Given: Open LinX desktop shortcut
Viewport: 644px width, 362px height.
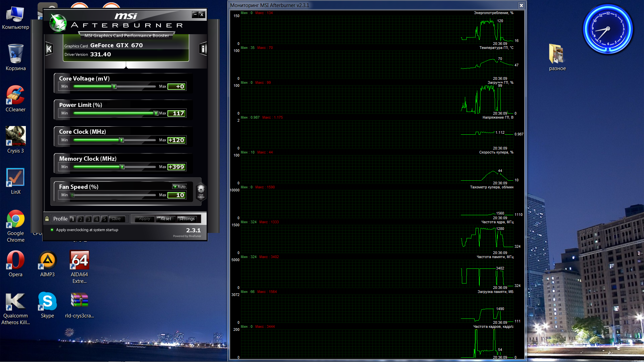Looking at the screenshot, I should [15, 177].
